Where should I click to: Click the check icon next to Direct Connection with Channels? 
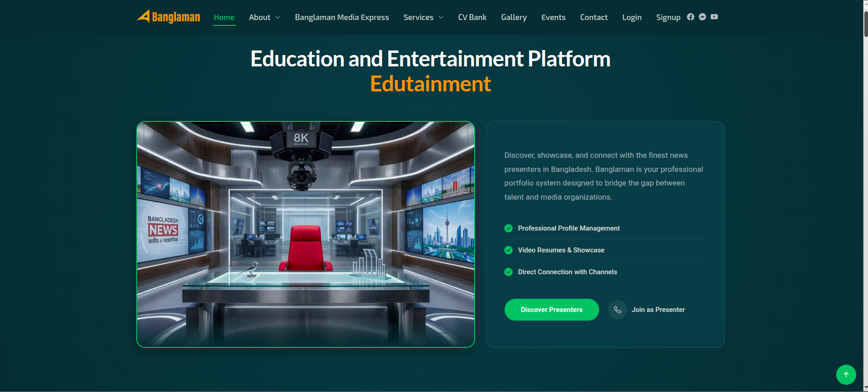click(x=508, y=272)
